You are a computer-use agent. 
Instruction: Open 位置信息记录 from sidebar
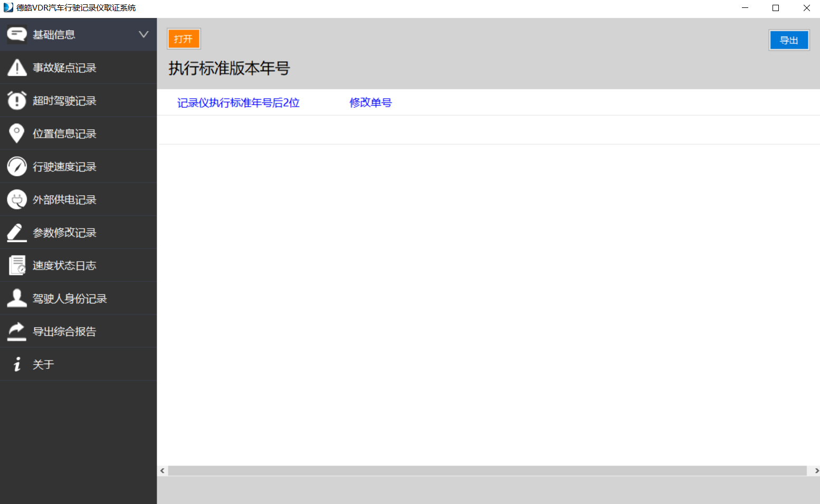tap(78, 134)
